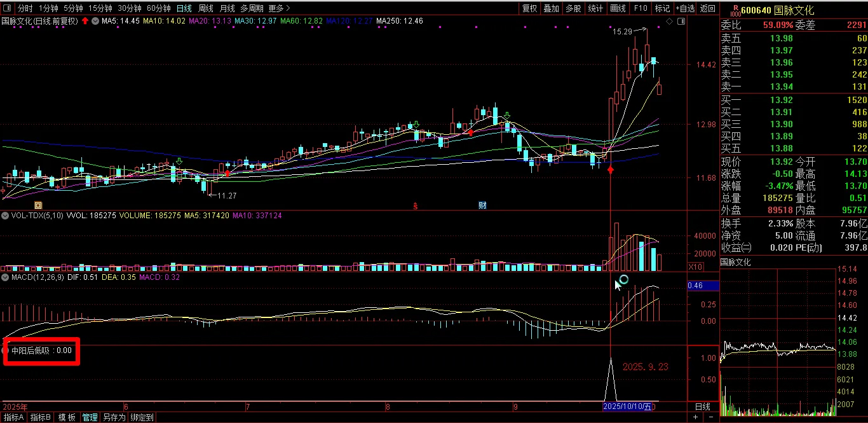Click the plus zoom-in button at bottom
868x423 pixels.
click(695, 417)
